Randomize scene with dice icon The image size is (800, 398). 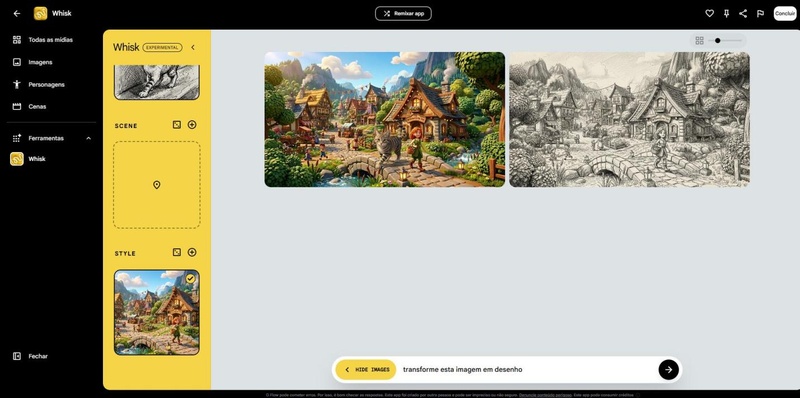177,125
